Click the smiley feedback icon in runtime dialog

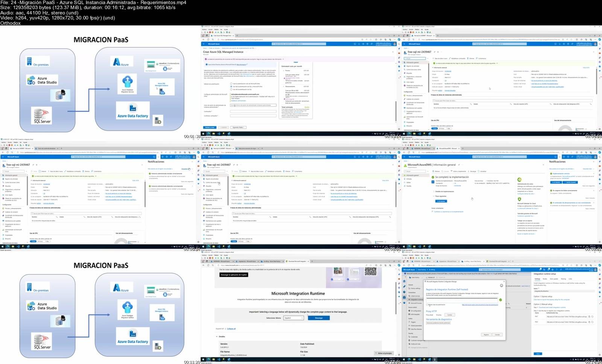pyautogui.click(x=501, y=285)
